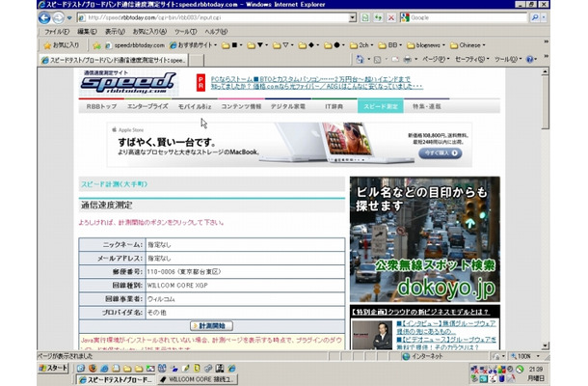Open the PCならストーム BTO PR link
Image resolution: width=588 pixels, height=386 pixels.
click(311, 79)
